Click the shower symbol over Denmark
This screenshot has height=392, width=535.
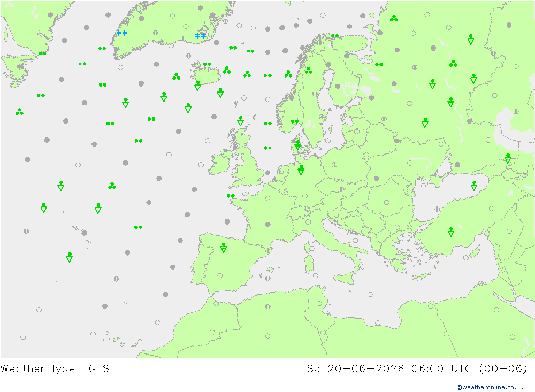click(x=298, y=145)
